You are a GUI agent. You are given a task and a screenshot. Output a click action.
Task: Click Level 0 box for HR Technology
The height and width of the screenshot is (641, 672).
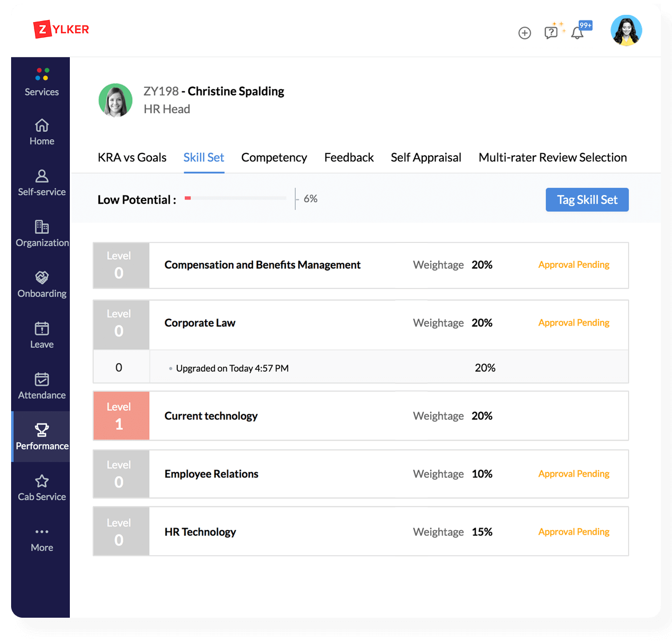pyautogui.click(x=121, y=531)
